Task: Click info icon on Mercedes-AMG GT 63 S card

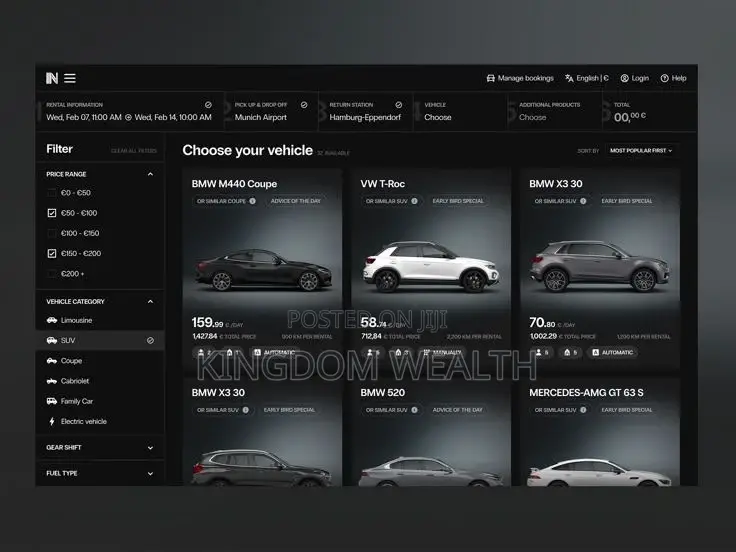Action: [583, 410]
